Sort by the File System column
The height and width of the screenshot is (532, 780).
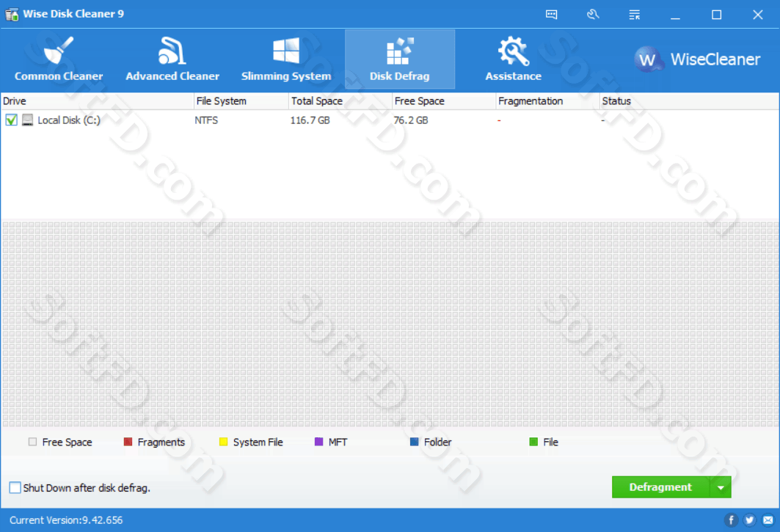pos(241,101)
